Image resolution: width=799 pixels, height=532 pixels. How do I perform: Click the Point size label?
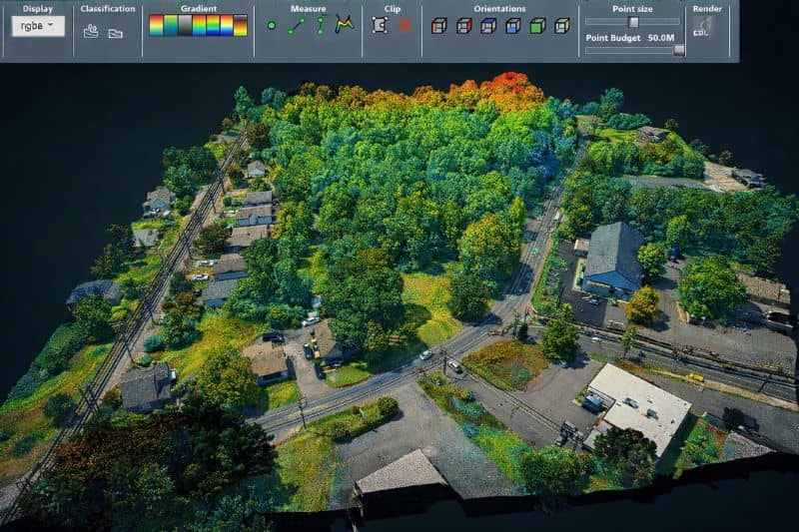[x=632, y=9]
